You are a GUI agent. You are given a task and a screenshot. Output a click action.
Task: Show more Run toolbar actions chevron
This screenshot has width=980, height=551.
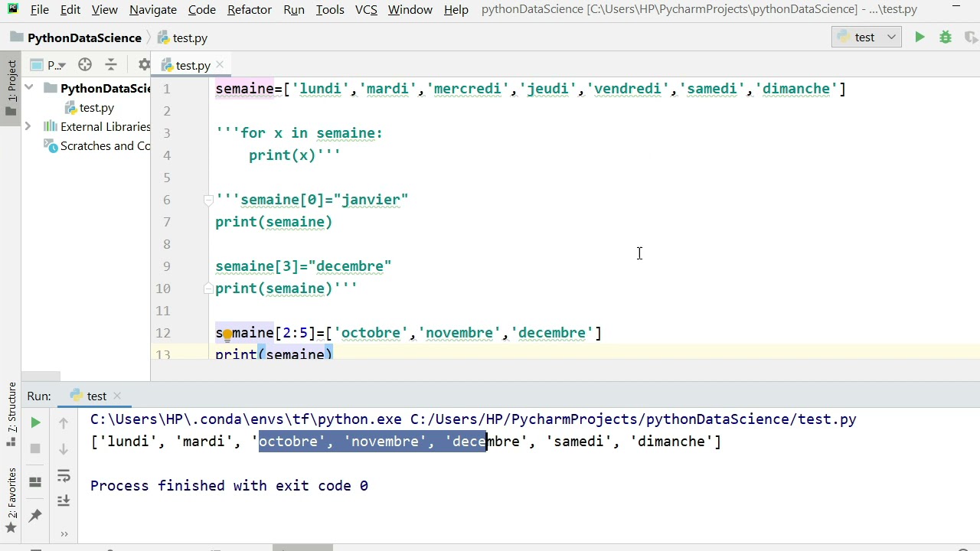(64, 533)
